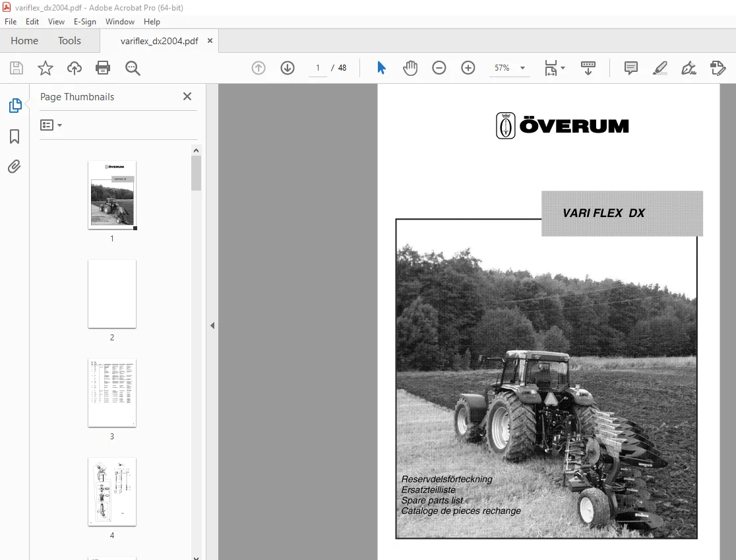Image resolution: width=736 pixels, height=560 pixels.
Task: Select the highlighter pen tool
Action: (660, 68)
